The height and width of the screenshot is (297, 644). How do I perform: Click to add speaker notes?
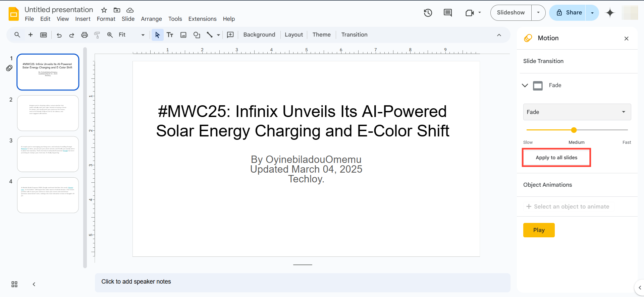[x=303, y=282]
